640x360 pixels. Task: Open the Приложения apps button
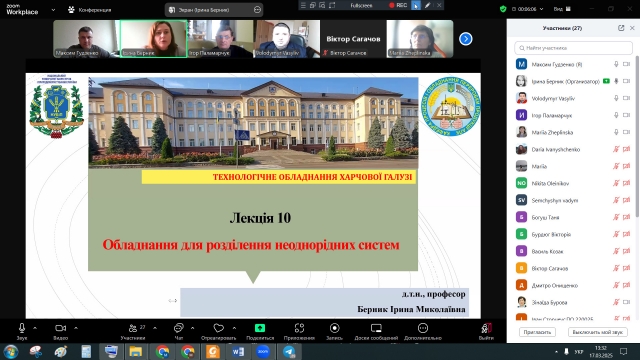click(x=299, y=331)
